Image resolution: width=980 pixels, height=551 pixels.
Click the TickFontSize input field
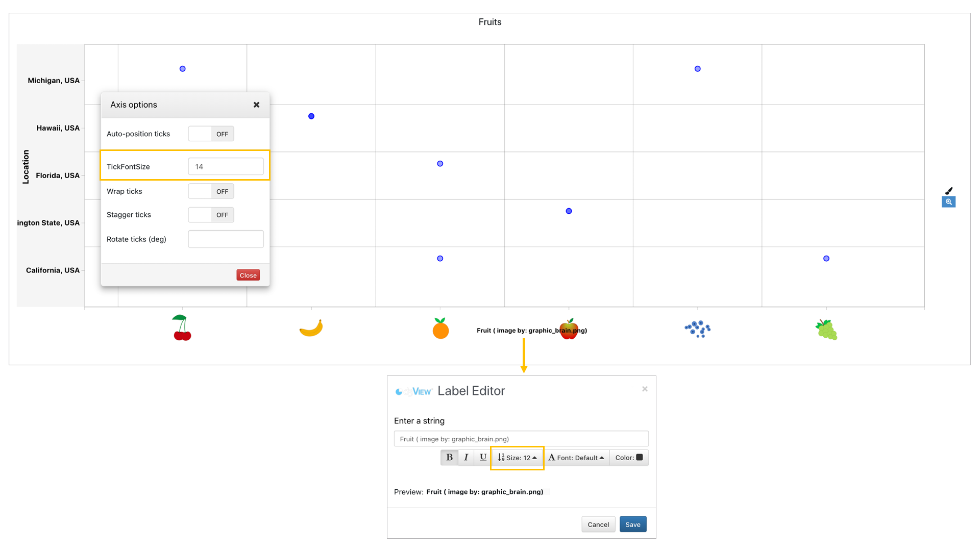coord(226,167)
